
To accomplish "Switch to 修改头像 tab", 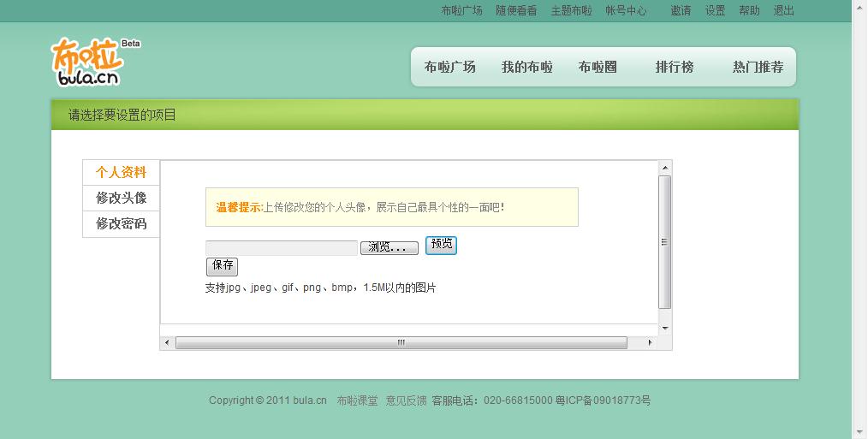I will pos(122,198).
